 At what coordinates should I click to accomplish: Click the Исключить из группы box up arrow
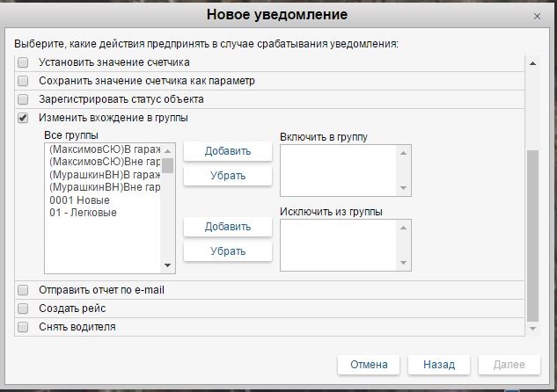(x=403, y=228)
